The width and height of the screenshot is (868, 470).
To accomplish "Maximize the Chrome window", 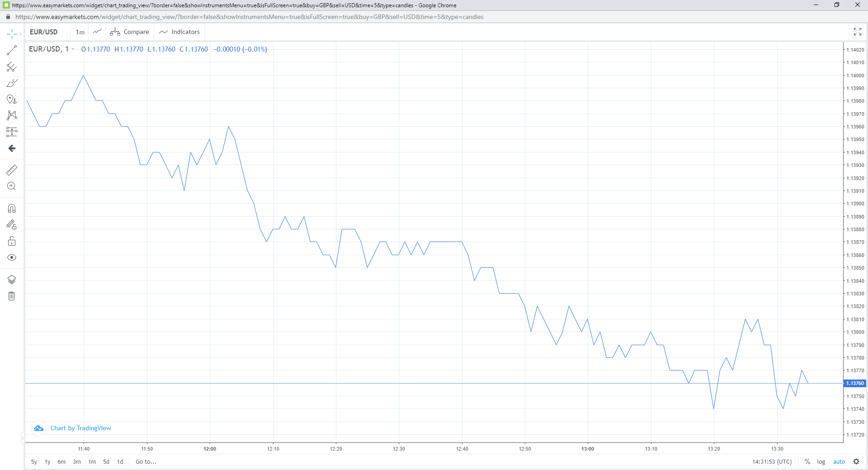I will point(837,5).
